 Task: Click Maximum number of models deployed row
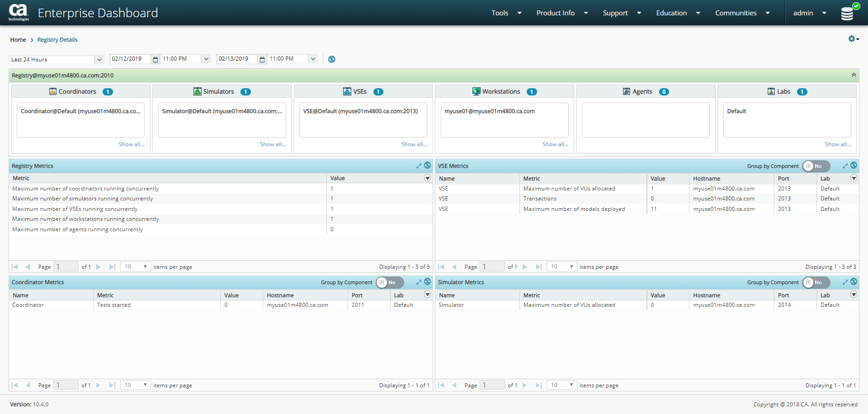[x=646, y=209]
